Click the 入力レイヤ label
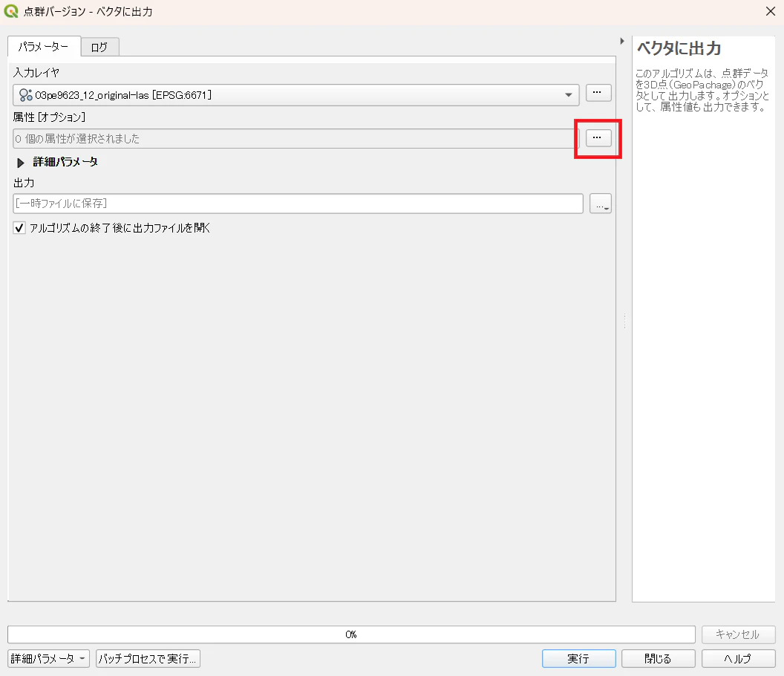Image resolution: width=784 pixels, height=676 pixels. click(x=36, y=73)
